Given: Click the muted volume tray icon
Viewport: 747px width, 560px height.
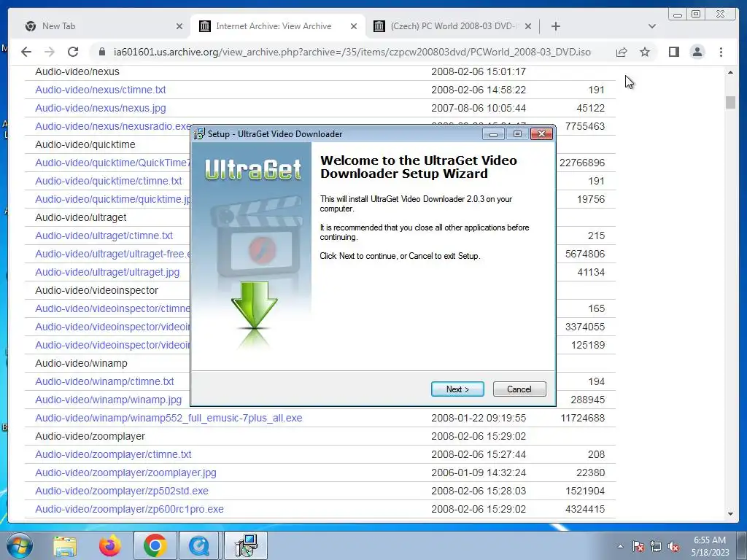Looking at the screenshot, I should (x=673, y=546).
